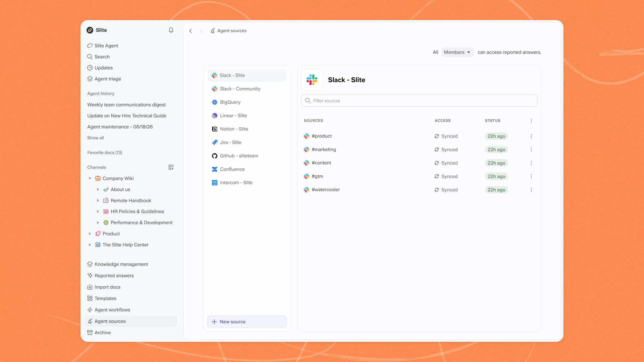Open more options for #watercooler row
This screenshot has width=644, height=362.
point(531,190)
